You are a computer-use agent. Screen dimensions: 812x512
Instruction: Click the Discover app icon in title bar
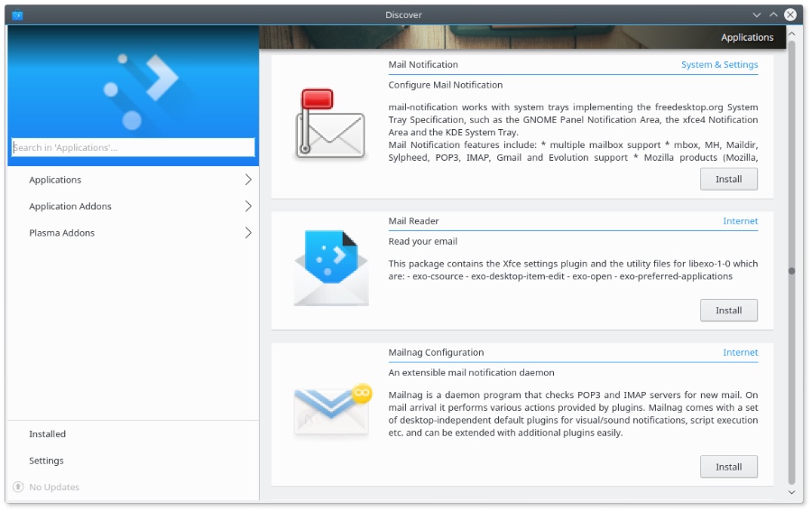coord(18,15)
